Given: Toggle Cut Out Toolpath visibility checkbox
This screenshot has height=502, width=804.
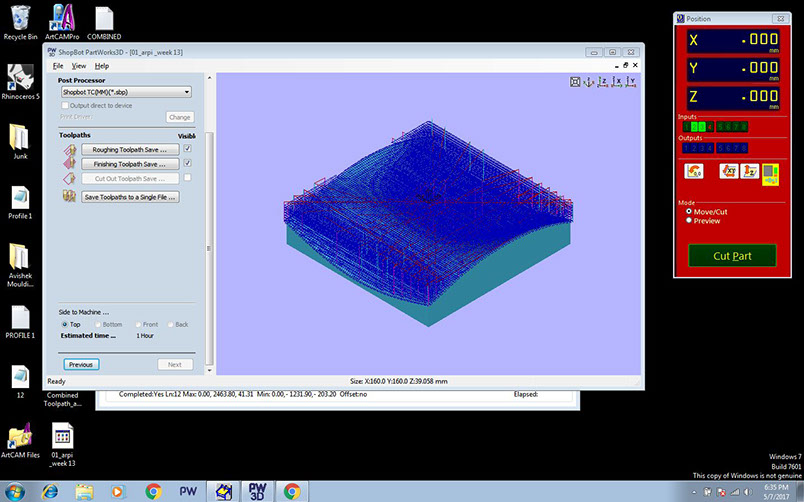Looking at the screenshot, I should [188, 177].
